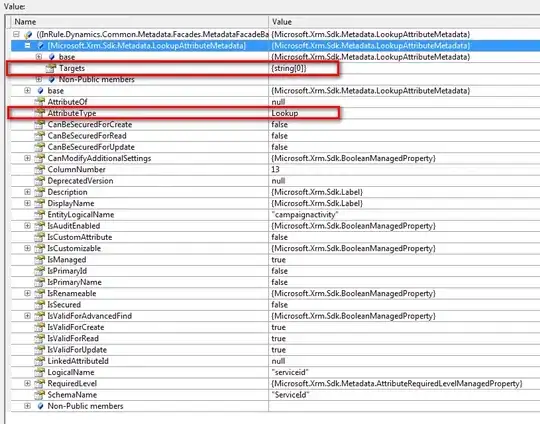
Task: Select the AttributeType row name
Action: (72, 113)
